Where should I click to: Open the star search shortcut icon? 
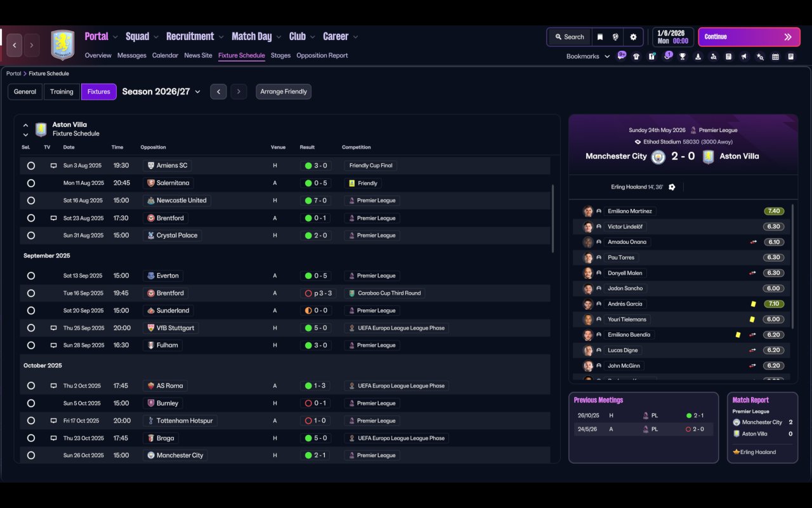coord(760,57)
